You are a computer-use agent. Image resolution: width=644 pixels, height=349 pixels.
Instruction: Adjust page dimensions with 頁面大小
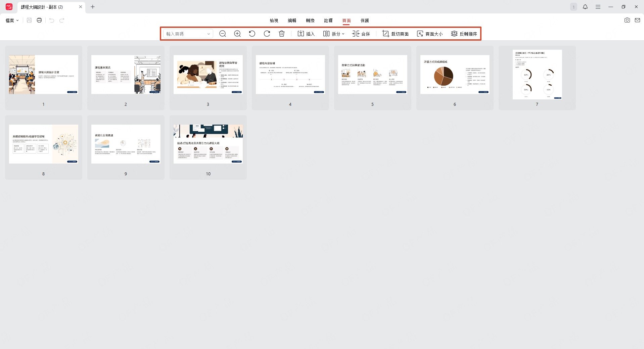430,34
